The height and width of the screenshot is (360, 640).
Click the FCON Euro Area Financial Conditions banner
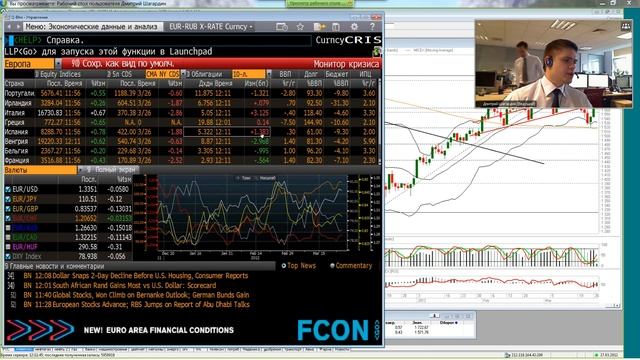(x=193, y=330)
